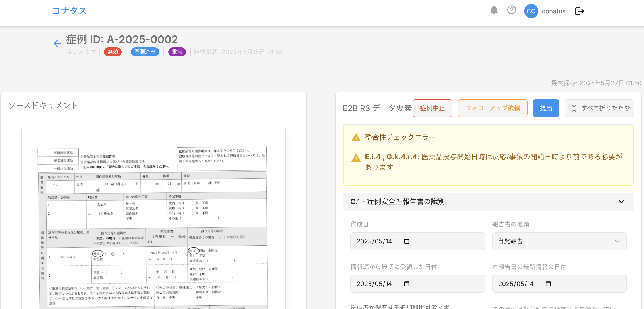The height and width of the screenshot is (309, 644).
Task: Open the help question mark icon
Action: (x=512, y=10)
